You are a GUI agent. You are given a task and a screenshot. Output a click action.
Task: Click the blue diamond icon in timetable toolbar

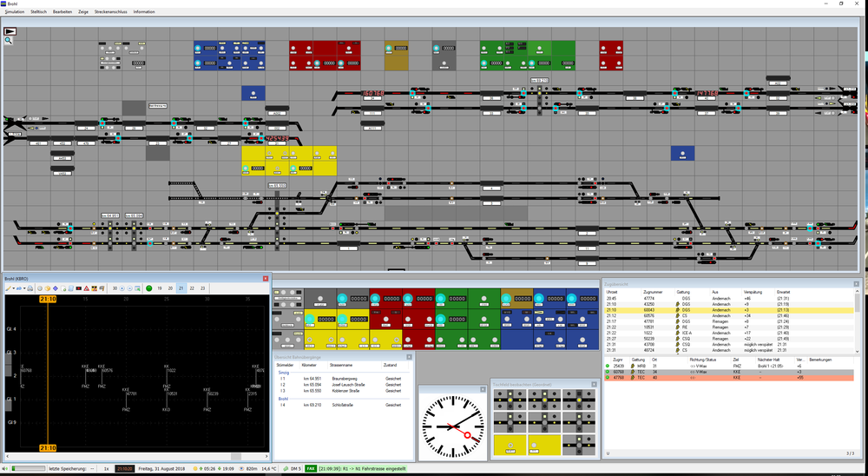(56, 288)
